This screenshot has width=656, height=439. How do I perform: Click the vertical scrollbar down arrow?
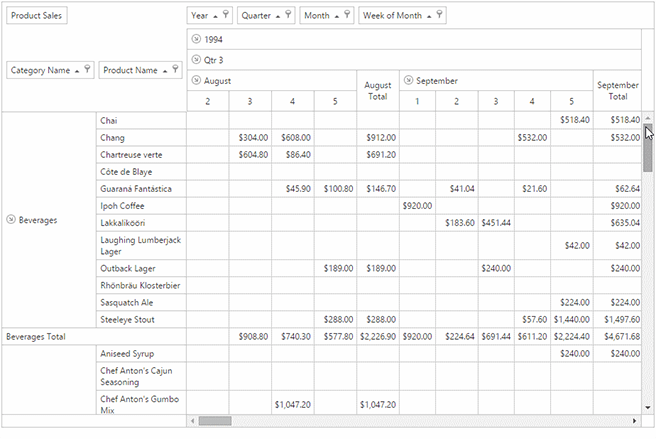click(648, 408)
